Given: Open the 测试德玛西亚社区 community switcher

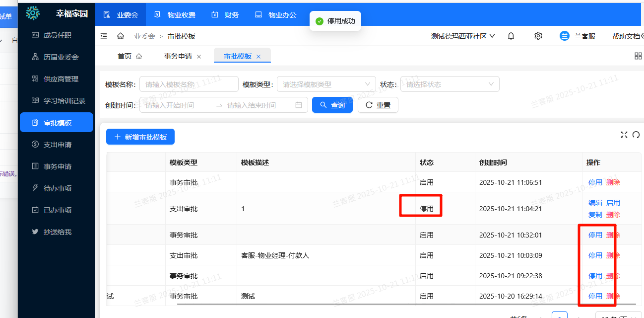Looking at the screenshot, I should point(462,36).
